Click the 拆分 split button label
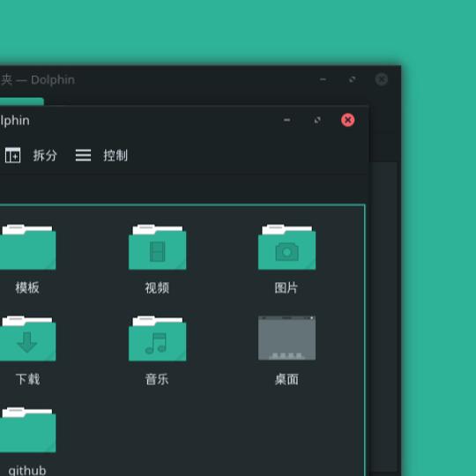 tap(45, 155)
